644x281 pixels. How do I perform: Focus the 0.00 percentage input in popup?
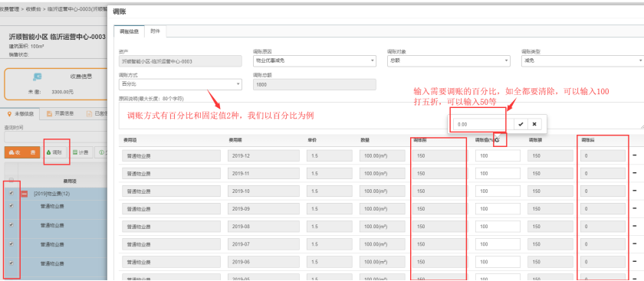pyautogui.click(x=484, y=124)
